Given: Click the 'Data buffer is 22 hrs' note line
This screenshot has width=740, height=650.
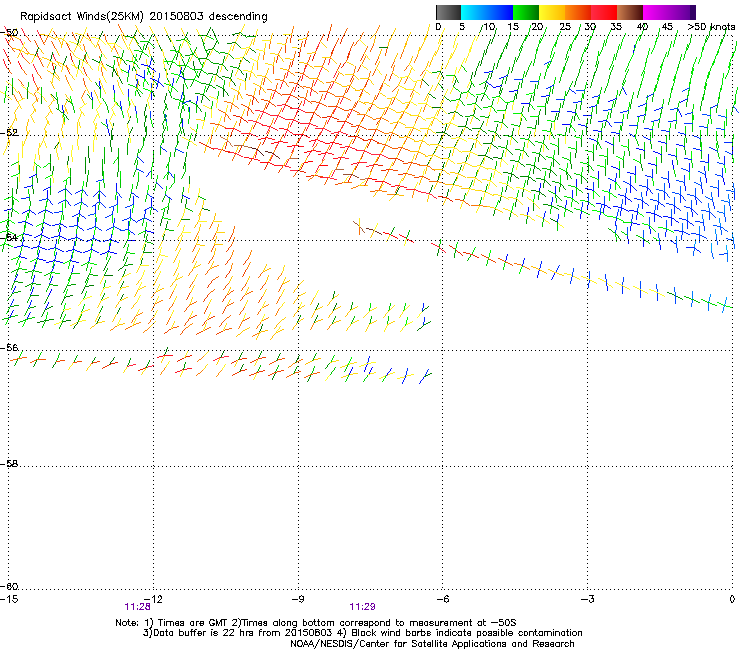Looking at the screenshot, I should [x=362, y=633].
